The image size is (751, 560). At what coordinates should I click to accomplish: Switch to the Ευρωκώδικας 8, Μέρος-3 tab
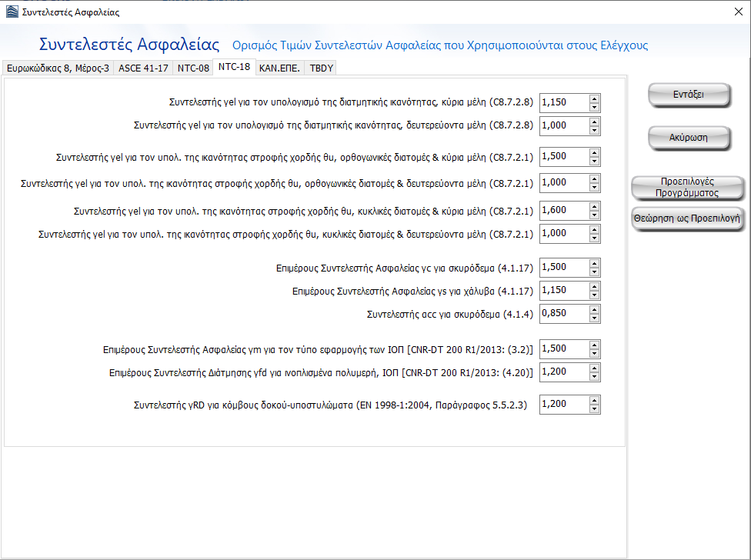point(58,68)
